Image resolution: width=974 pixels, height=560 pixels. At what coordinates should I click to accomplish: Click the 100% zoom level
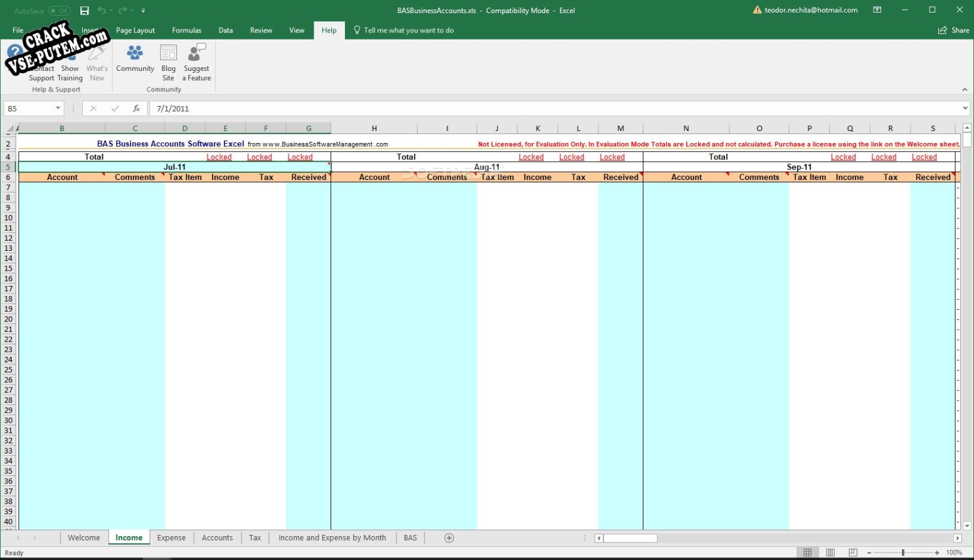tap(954, 552)
